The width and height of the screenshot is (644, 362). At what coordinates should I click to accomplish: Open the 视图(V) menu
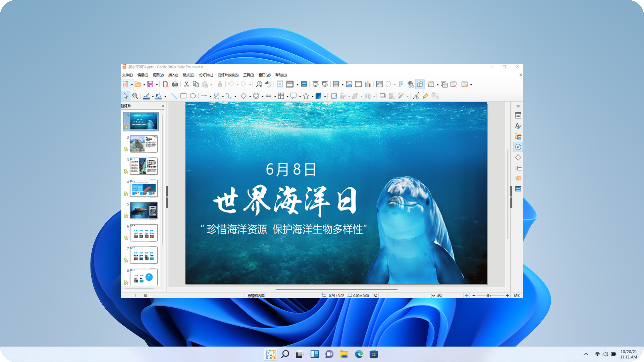pyautogui.click(x=158, y=75)
